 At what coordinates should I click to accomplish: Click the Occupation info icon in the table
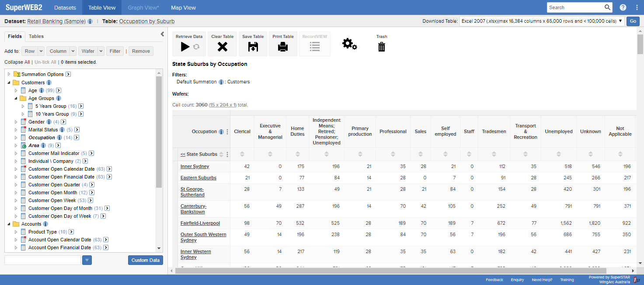click(221, 131)
